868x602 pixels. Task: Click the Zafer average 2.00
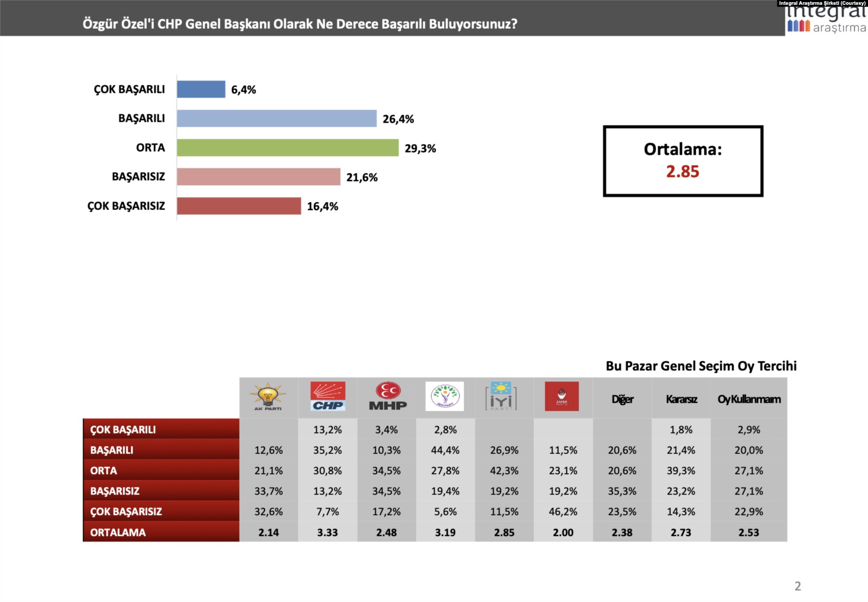tap(563, 532)
